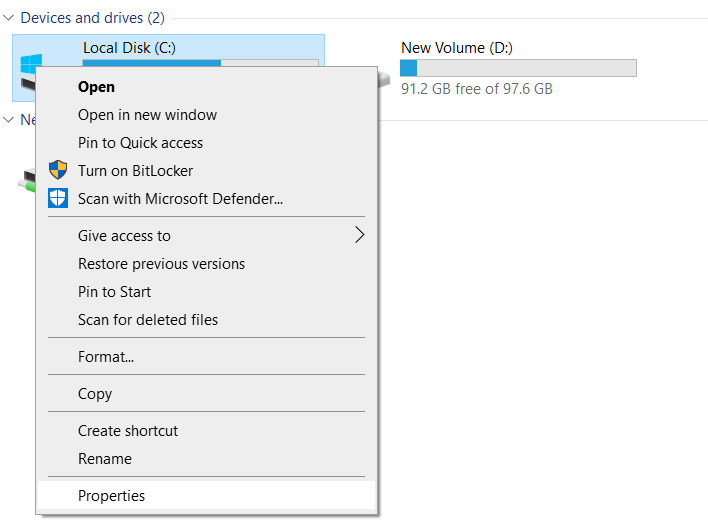Screen dimensions: 708x525
Task: Collapse the Devices and drives group
Action: (x=9, y=18)
